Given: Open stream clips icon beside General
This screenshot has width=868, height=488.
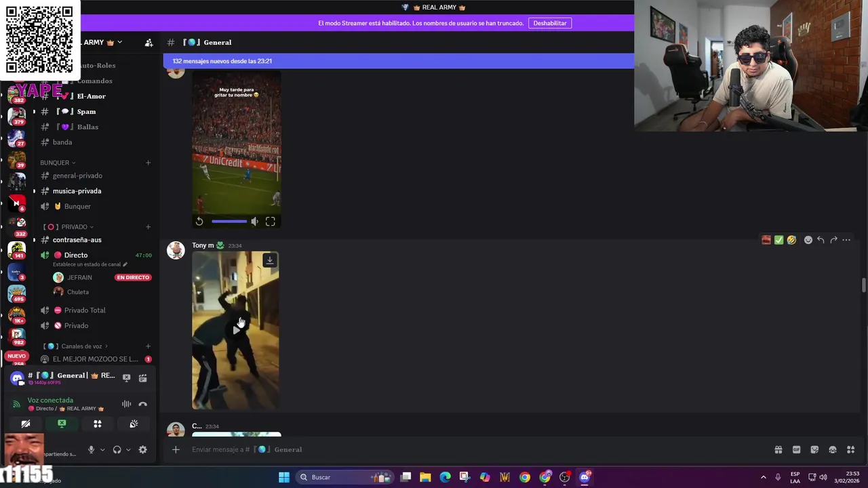Looking at the screenshot, I should coord(142,378).
